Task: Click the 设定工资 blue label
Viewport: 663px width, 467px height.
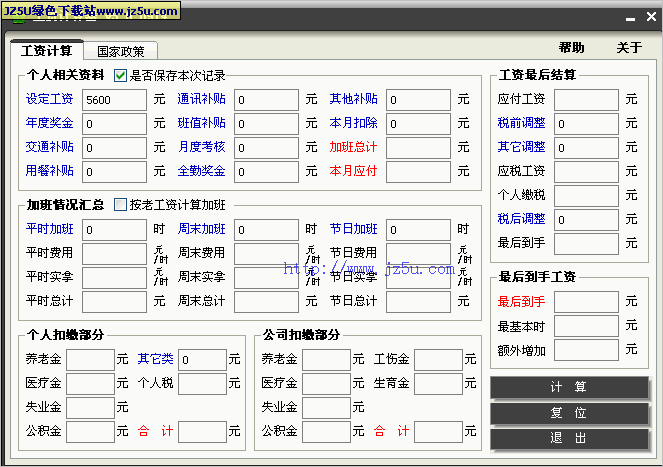Action: (x=49, y=99)
